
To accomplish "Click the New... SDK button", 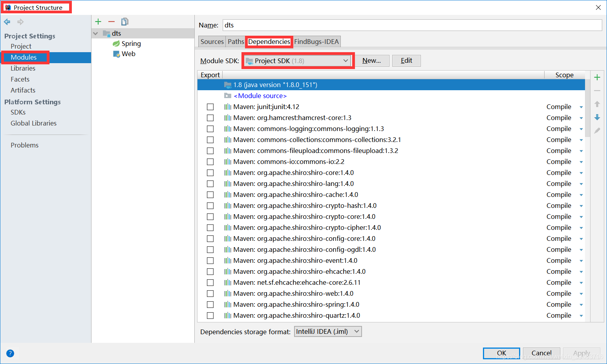I will click(x=371, y=60).
